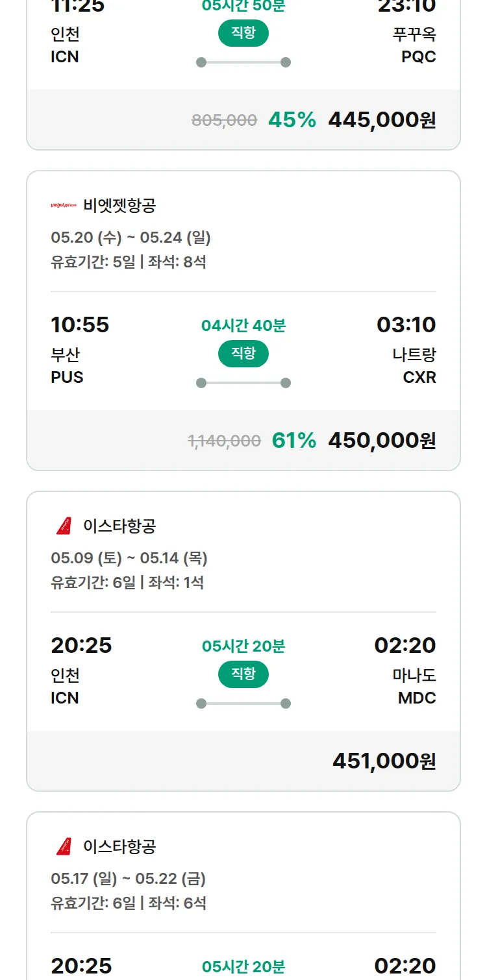Tap the 직항 badge on Manado flight

pyautogui.click(x=243, y=674)
